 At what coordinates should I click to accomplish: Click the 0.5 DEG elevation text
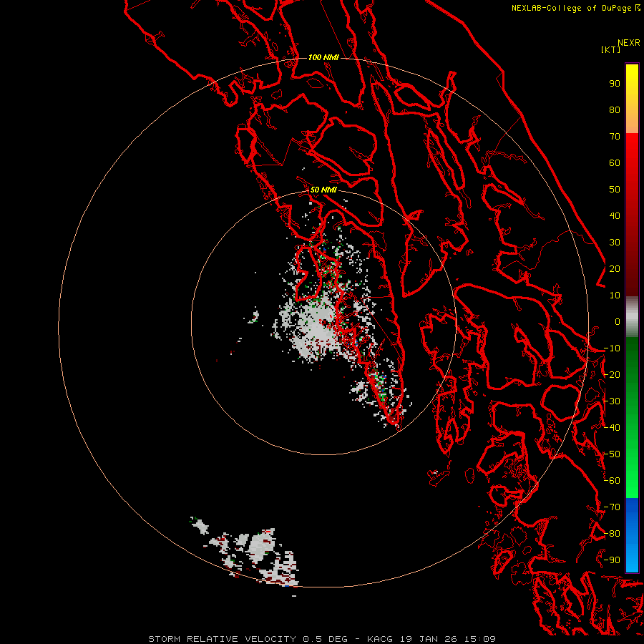(x=326, y=639)
